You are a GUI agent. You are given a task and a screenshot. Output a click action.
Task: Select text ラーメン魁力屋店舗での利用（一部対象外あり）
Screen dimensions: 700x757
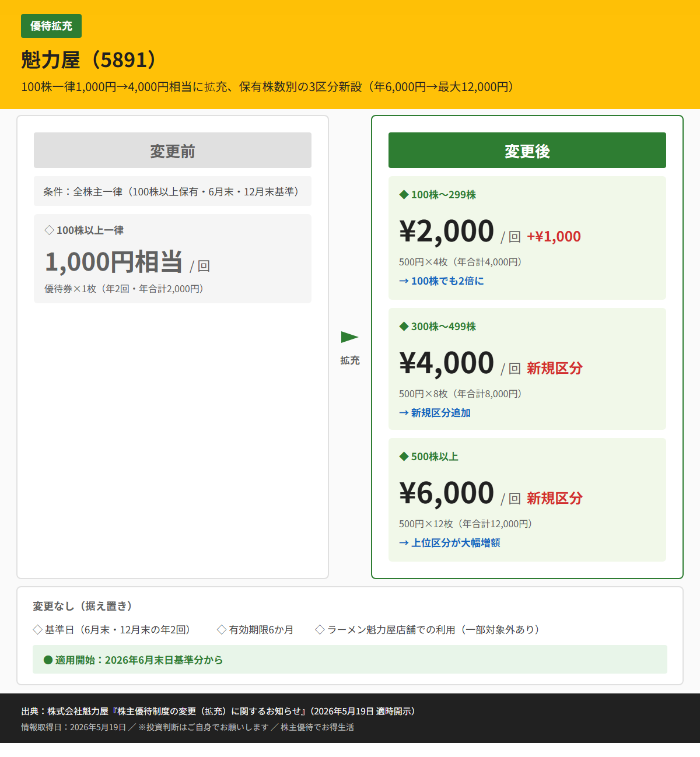tap(433, 630)
